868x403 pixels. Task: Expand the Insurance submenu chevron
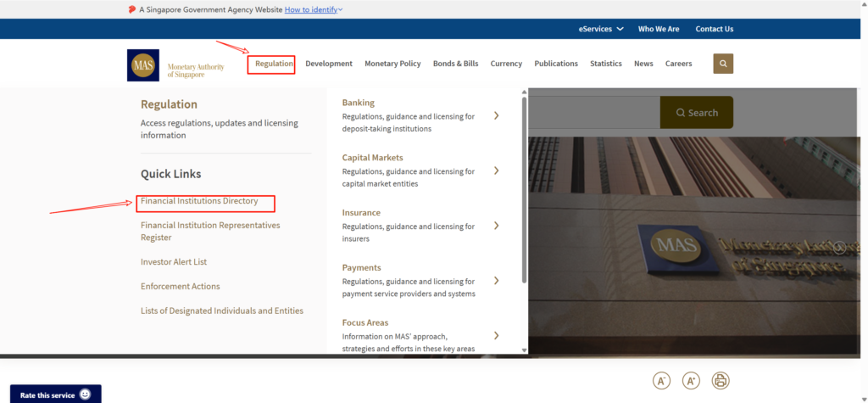point(497,226)
